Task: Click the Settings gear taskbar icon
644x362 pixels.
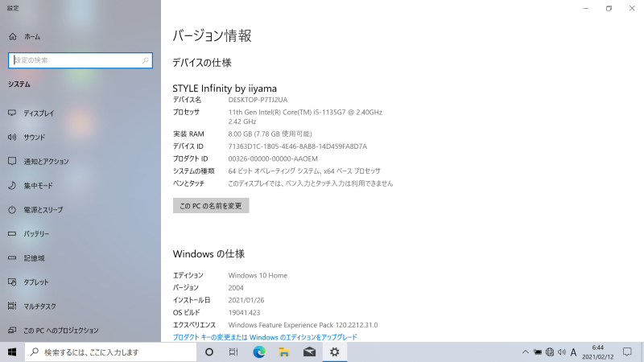Action: (x=335, y=352)
